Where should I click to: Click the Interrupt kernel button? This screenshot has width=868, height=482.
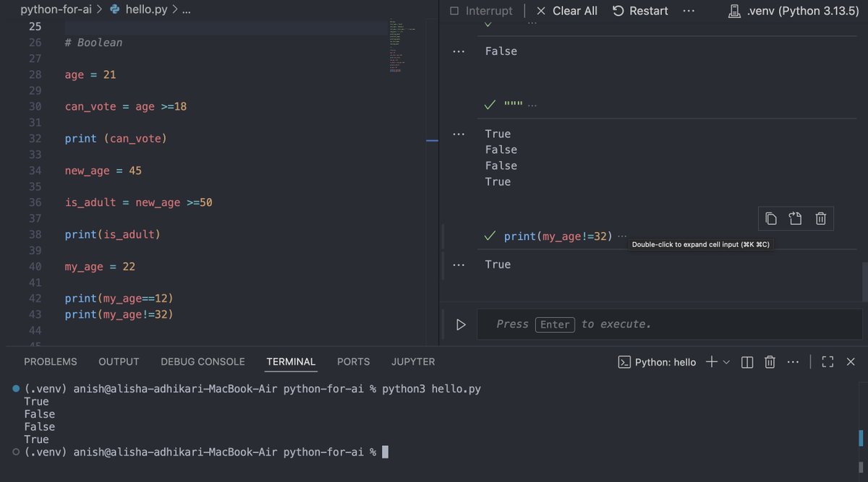pos(480,11)
